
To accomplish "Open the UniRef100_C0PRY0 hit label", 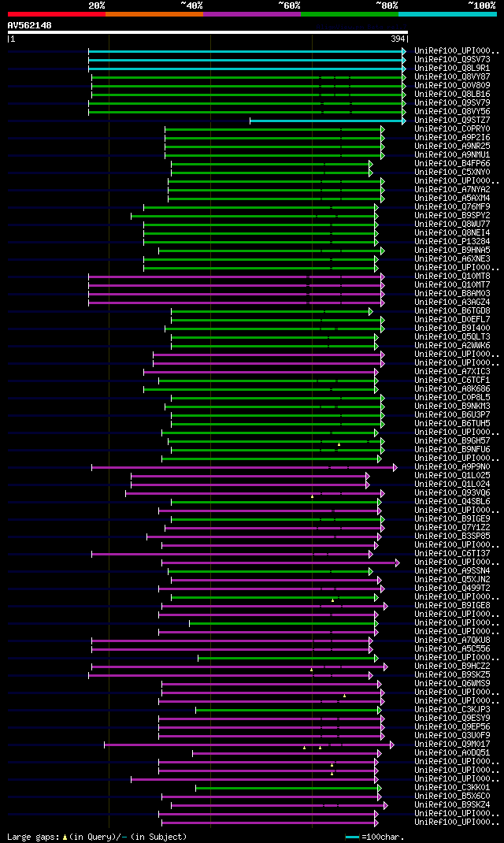I will pos(452,129).
